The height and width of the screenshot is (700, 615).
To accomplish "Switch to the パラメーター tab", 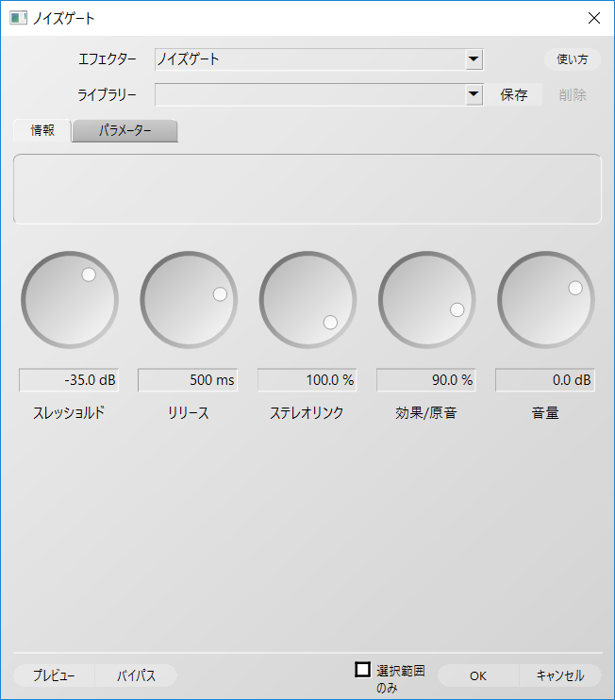I will click(125, 131).
